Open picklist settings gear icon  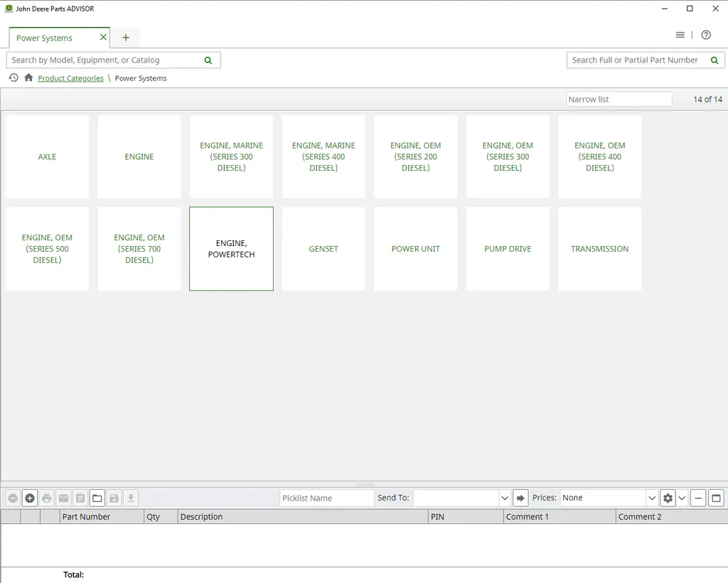coord(668,498)
